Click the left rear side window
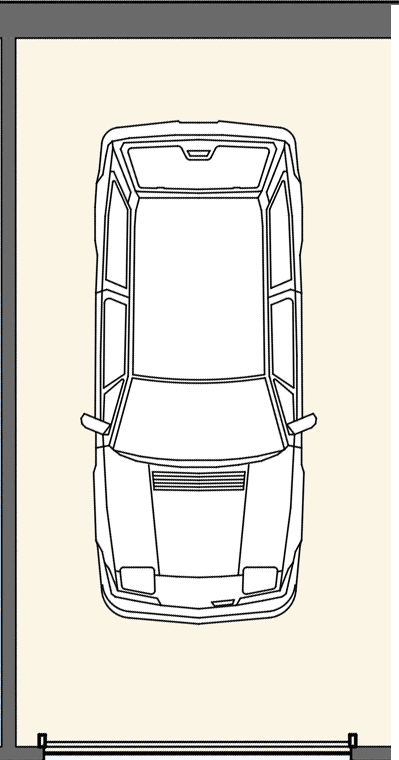The image size is (399, 760). 117,234
